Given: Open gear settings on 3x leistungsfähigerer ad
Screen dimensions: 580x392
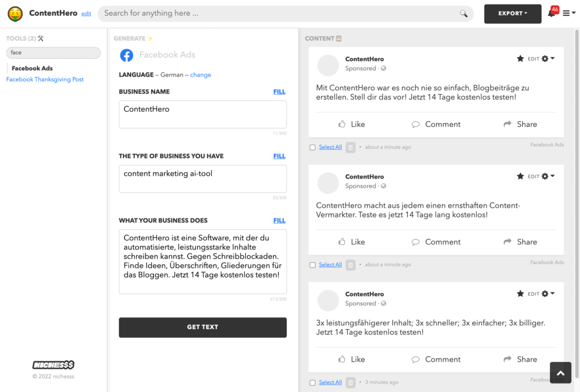Looking at the screenshot, I should tap(545, 294).
